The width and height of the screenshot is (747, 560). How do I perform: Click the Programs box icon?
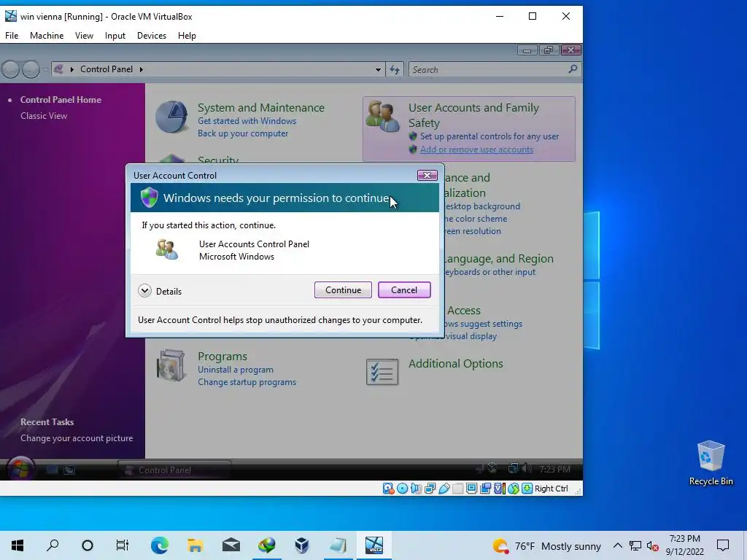[x=171, y=366]
